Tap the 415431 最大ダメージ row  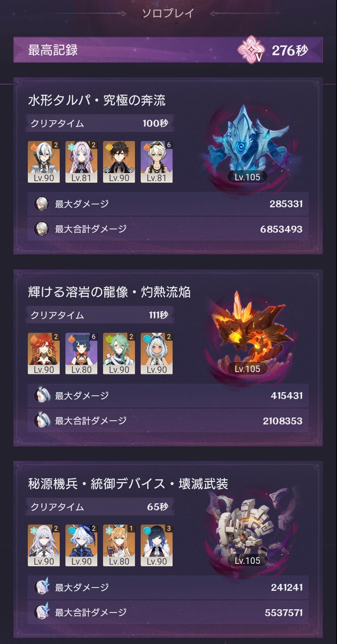tap(168, 395)
